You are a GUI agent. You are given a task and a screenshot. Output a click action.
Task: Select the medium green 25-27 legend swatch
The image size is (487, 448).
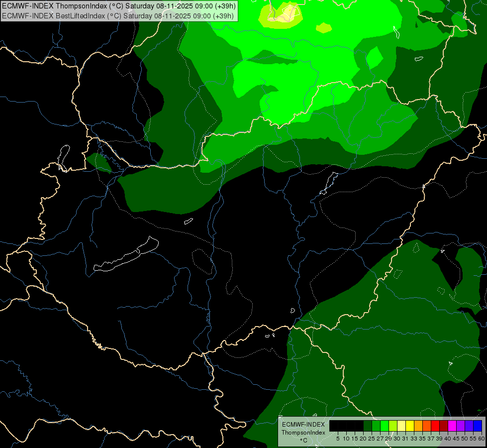[376, 426]
